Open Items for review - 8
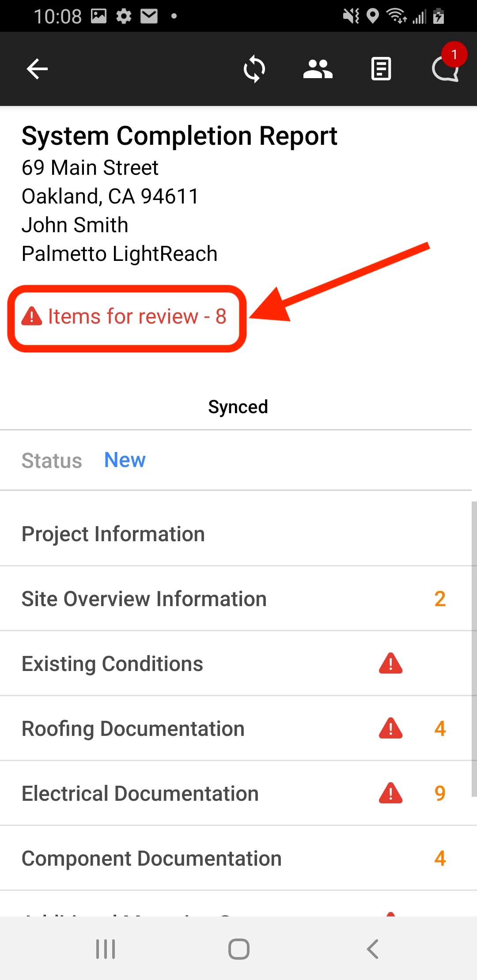Screen dimensions: 477x980 pos(125,317)
